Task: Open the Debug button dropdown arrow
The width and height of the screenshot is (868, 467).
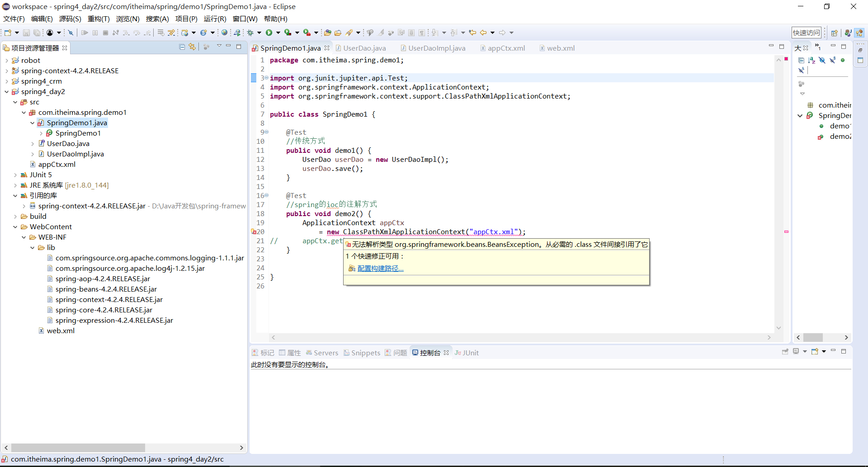Action: [259, 33]
